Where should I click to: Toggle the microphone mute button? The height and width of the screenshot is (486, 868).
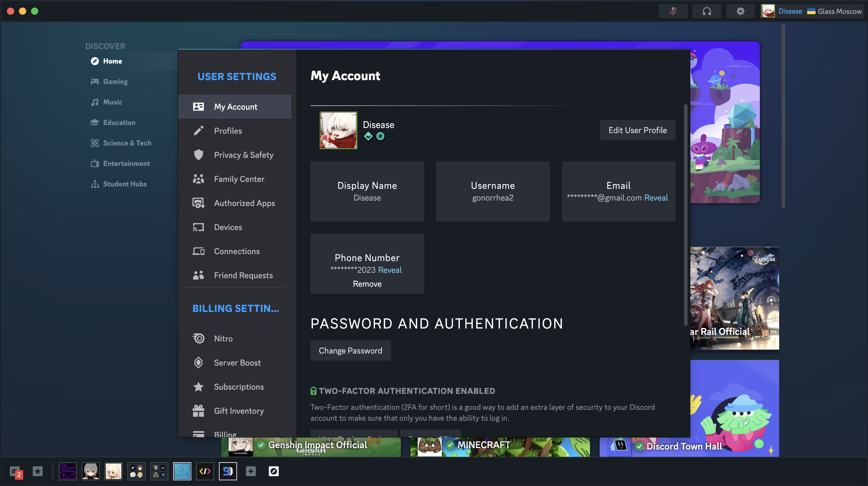pos(673,11)
